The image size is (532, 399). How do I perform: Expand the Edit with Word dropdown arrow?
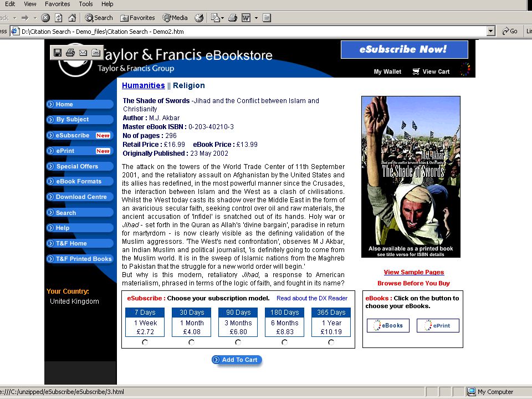256,18
